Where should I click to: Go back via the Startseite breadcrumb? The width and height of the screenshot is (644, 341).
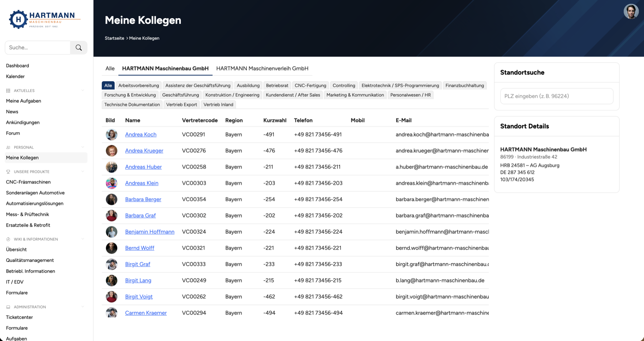coord(114,38)
